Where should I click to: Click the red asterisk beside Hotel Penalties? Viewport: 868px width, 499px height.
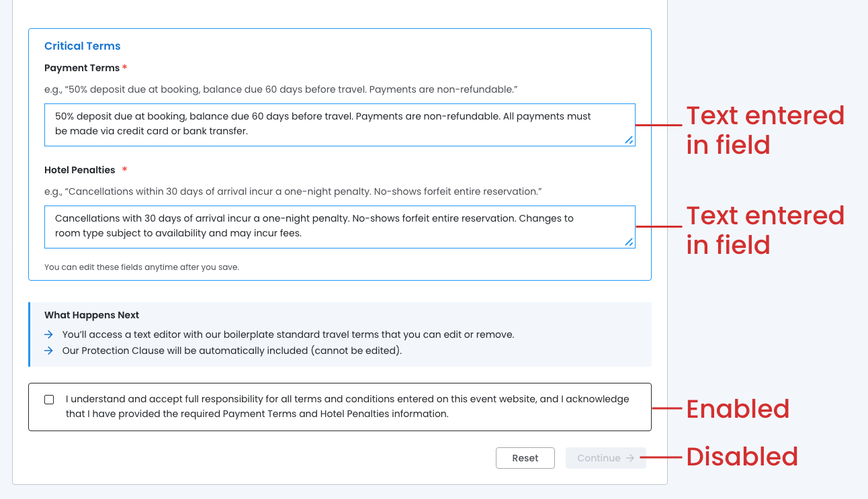point(124,171)
